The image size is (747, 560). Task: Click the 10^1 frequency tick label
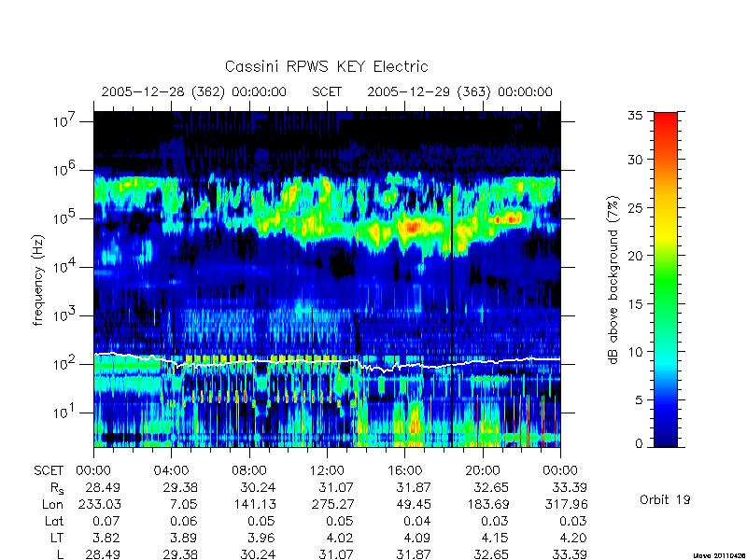[x=64, y=413]
